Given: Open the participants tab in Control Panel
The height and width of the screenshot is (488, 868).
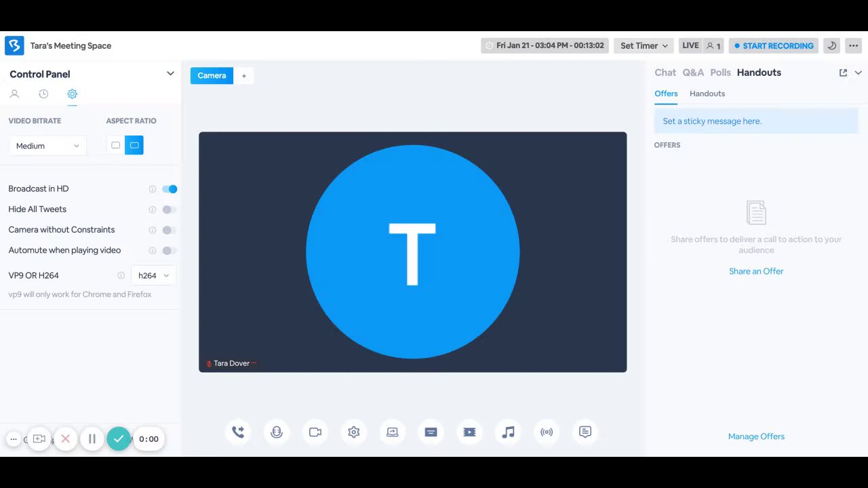Looking at the screenshot, I should pos(14,94).
